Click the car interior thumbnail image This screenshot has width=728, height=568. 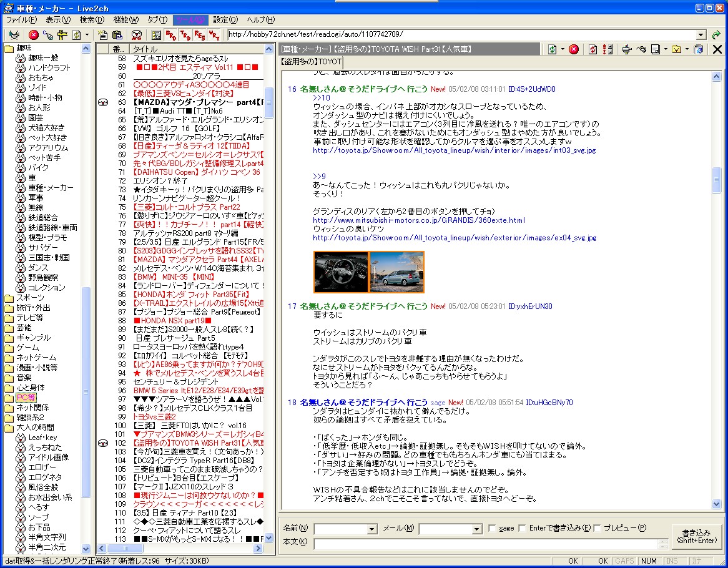341,272
